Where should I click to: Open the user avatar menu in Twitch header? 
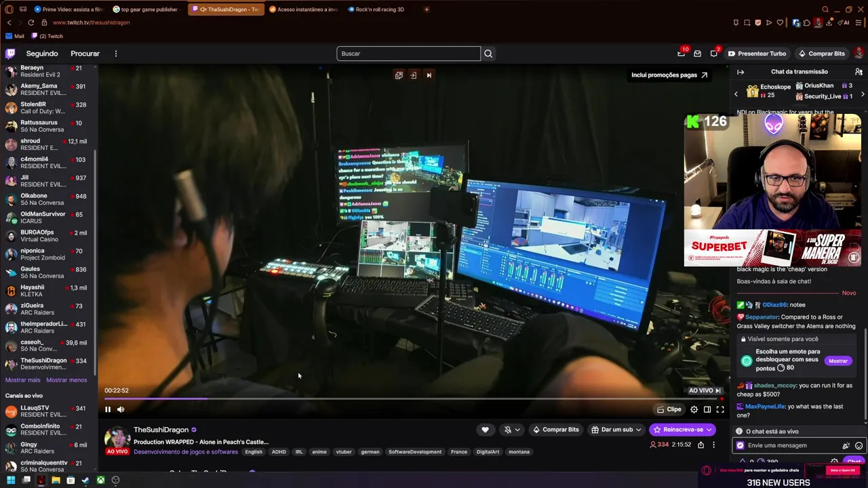859,54
